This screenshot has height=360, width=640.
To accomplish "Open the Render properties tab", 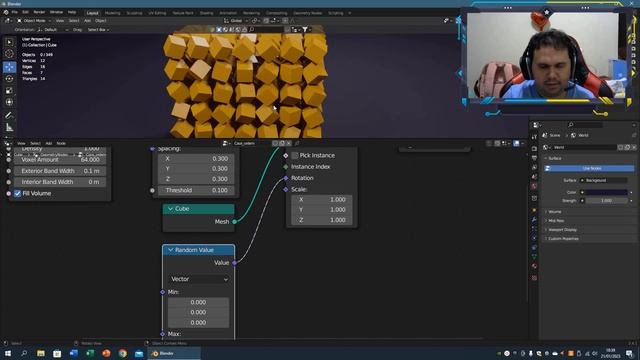I will click(x=534, y=149).
